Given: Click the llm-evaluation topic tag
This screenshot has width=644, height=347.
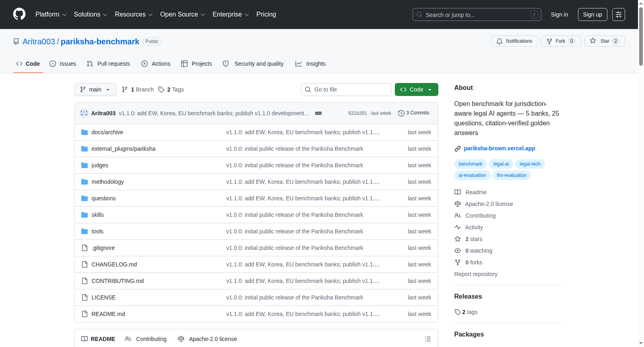Looking at the screenshot, I should pos(512,175).
